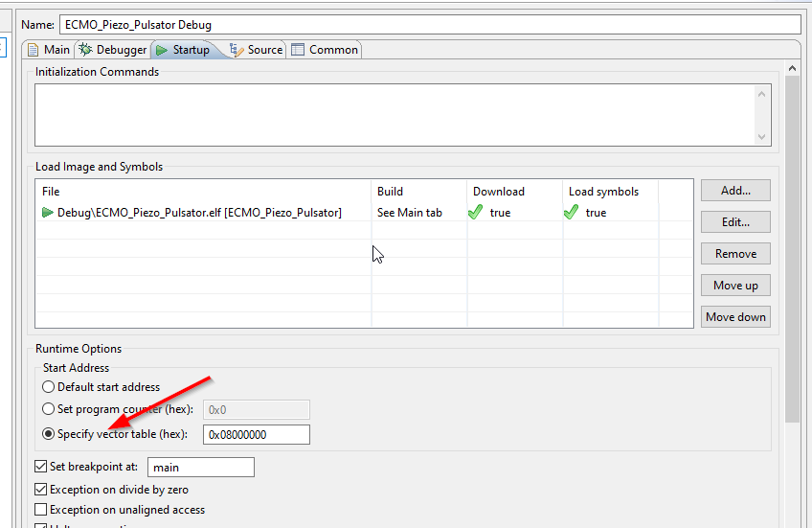Click the Common tab table icon
This screenshot has width=812, height=528.
tap(298, 50)
